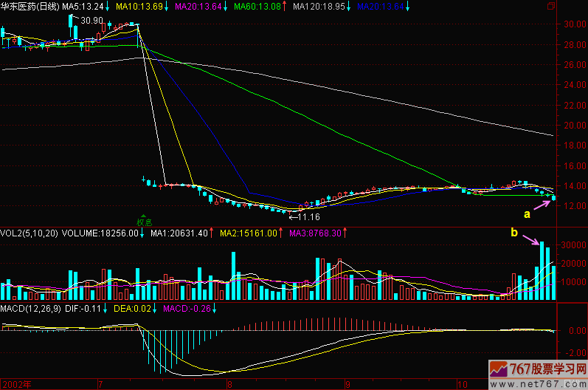Click the 2002年 year label on time axis
The width and height of the screenshot is (588, 390).
click(x=17, y=385)
